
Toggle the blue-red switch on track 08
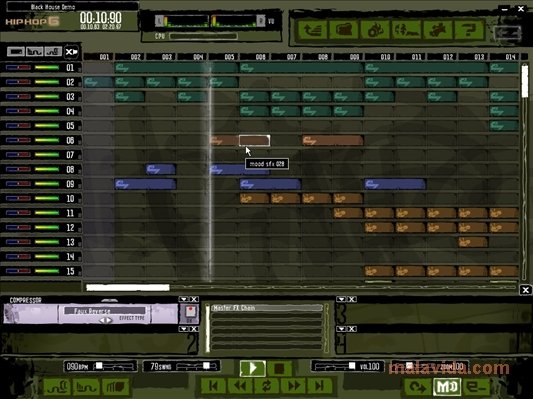tap(18, 169)
